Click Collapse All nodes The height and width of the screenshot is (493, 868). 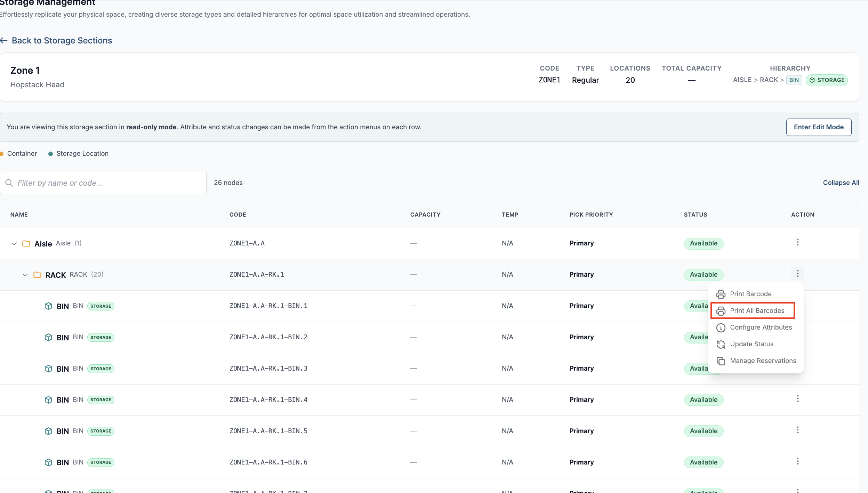[x=841, y=183]
